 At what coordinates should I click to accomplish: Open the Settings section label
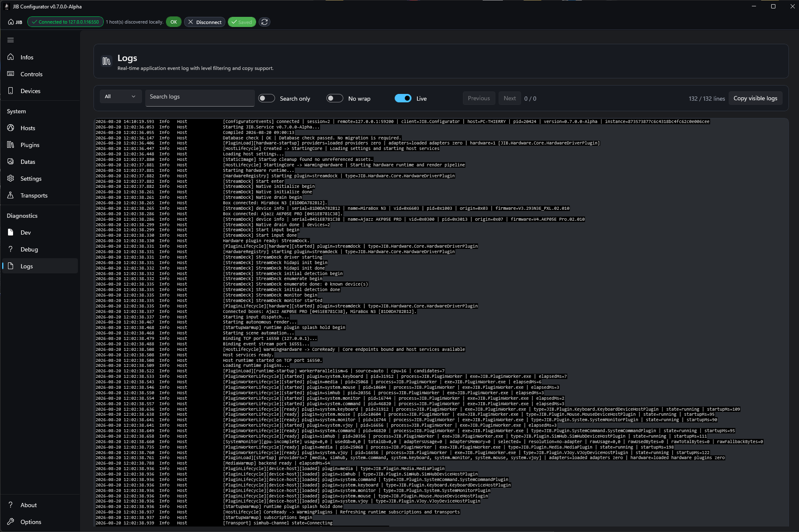[x=31, y=179]
